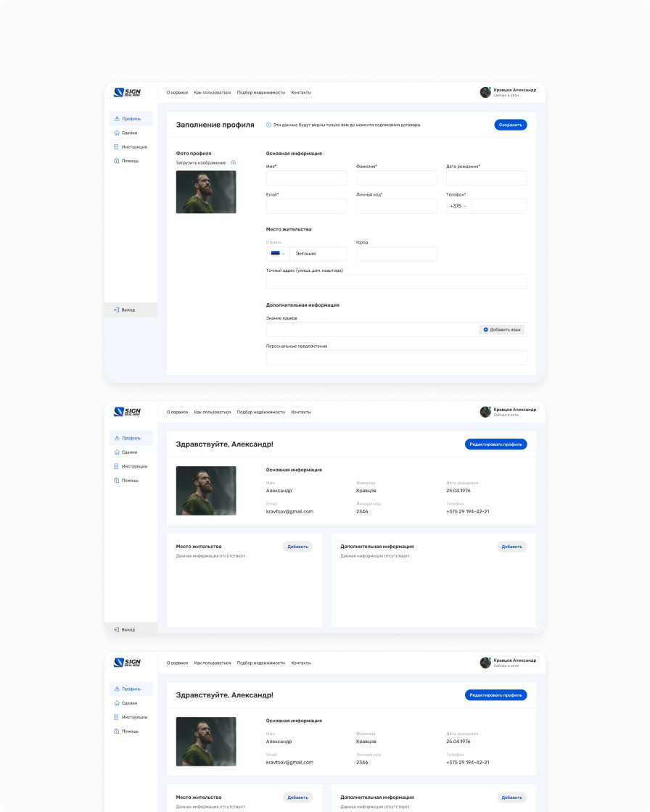
Task: Click the profile photo in the top screen
Action: tap(206, 191)
